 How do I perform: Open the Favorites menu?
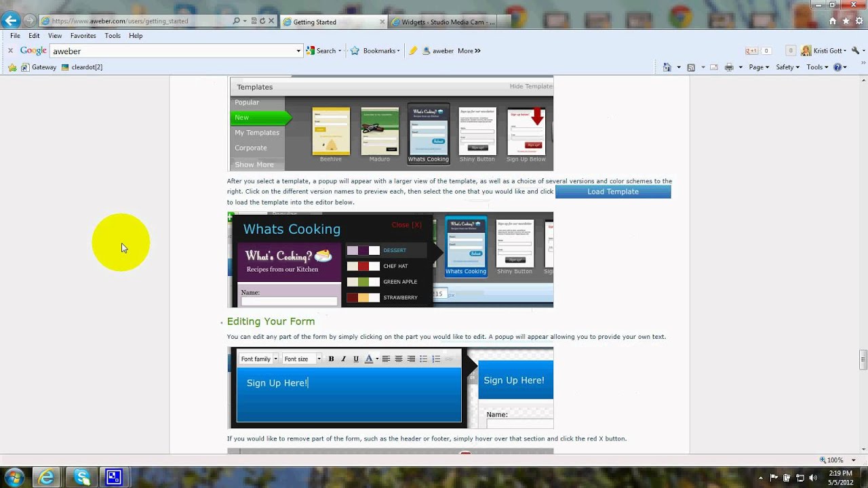tap(83, 36)
